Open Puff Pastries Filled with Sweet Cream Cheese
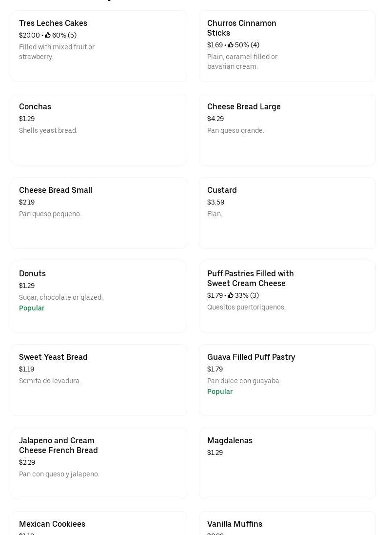This screenshot has height=535, width=392. [250, 278]
